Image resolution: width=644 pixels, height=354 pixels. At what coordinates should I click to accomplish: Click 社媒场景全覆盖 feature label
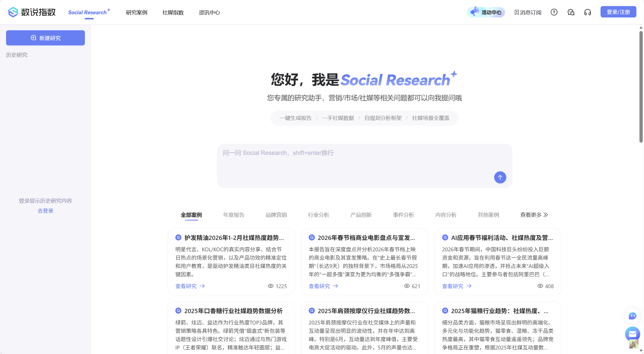coord(431,118)
